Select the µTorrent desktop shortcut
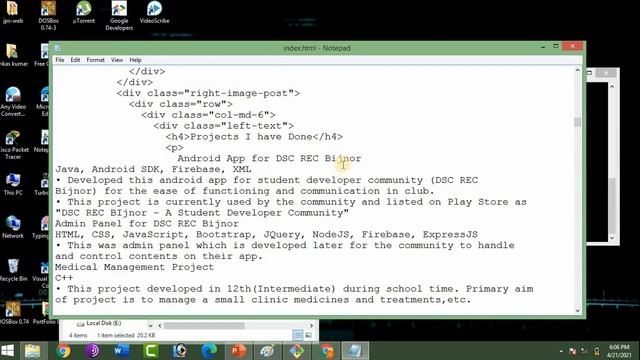The image size is (640, 360). 84,13
